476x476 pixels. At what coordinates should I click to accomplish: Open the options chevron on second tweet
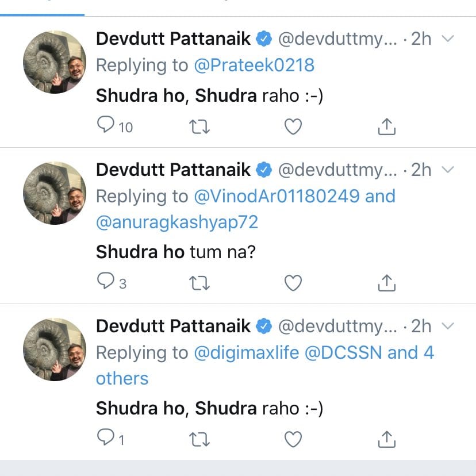coord(449,170)
